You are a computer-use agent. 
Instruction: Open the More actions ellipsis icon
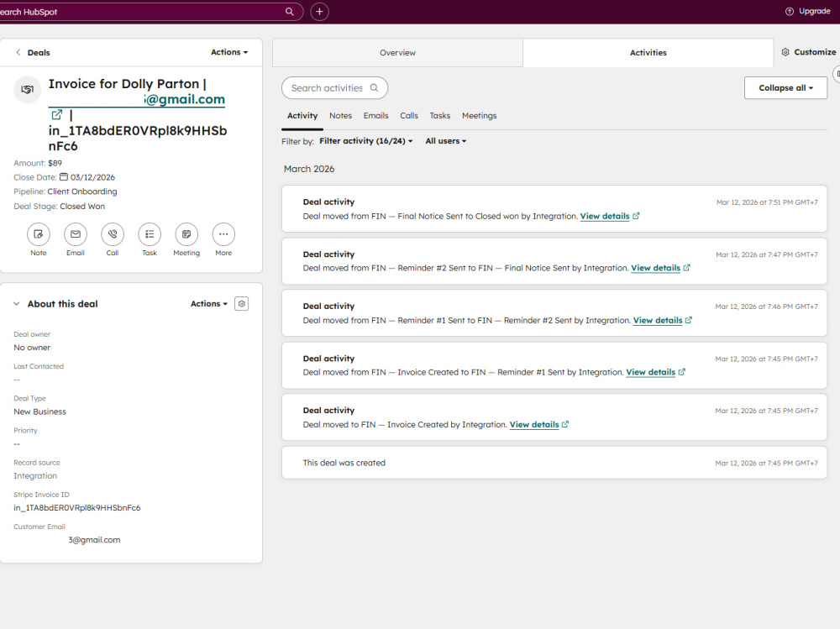point(223,234)
